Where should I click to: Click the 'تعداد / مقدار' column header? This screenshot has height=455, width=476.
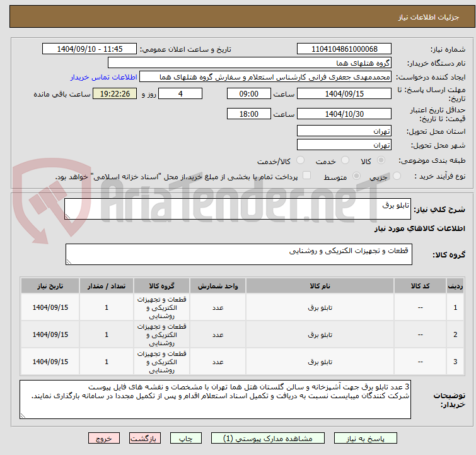coord(107,286)
